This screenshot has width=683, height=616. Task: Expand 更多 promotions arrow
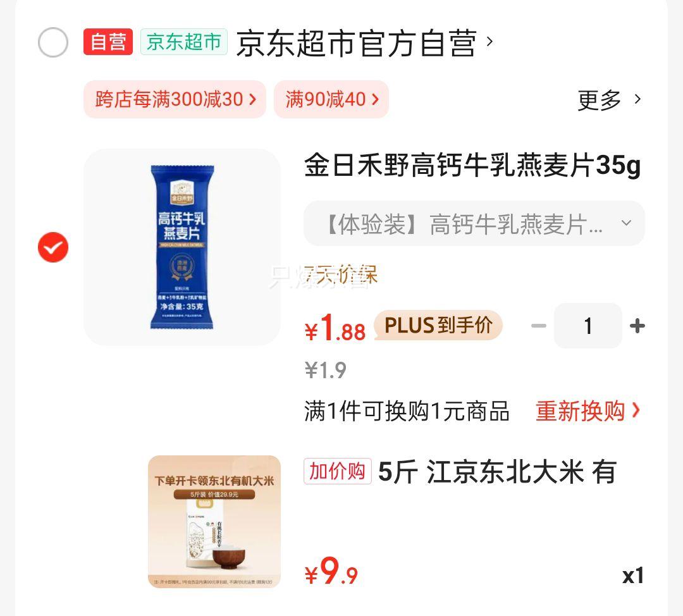pos(609,100)
